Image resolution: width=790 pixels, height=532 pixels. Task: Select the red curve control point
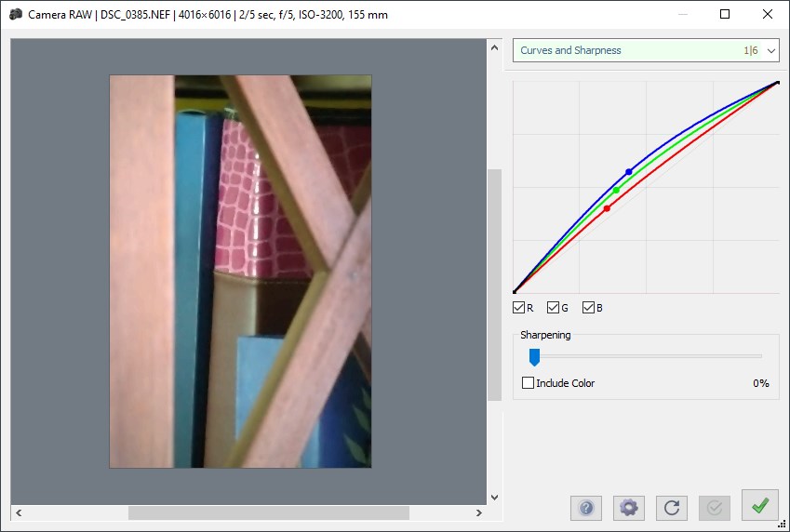[607, 208]
